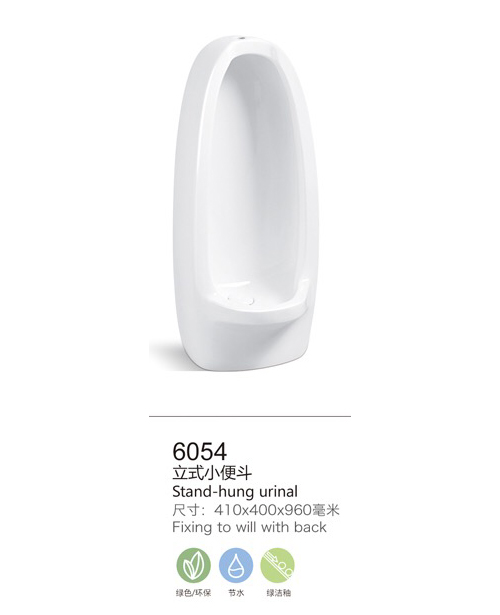Select the 410x400x960 dimension value

(263, 510)
